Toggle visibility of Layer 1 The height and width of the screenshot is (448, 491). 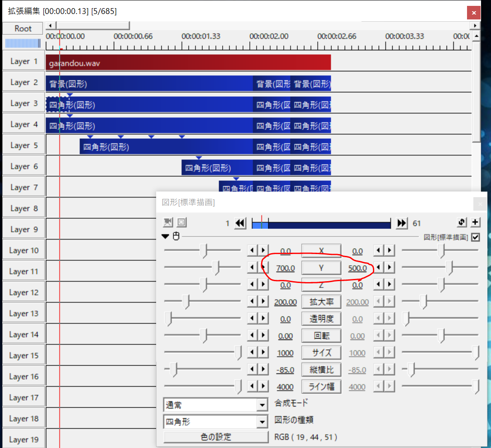24,61
